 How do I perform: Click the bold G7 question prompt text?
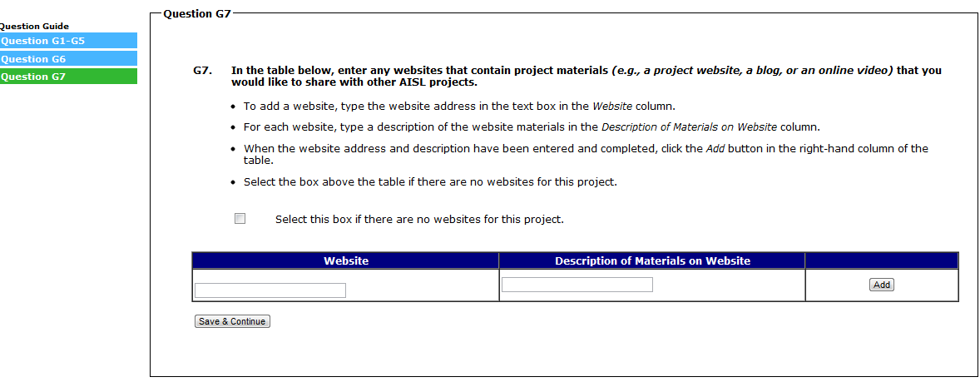pyautogui.click(x=587, y=77)
